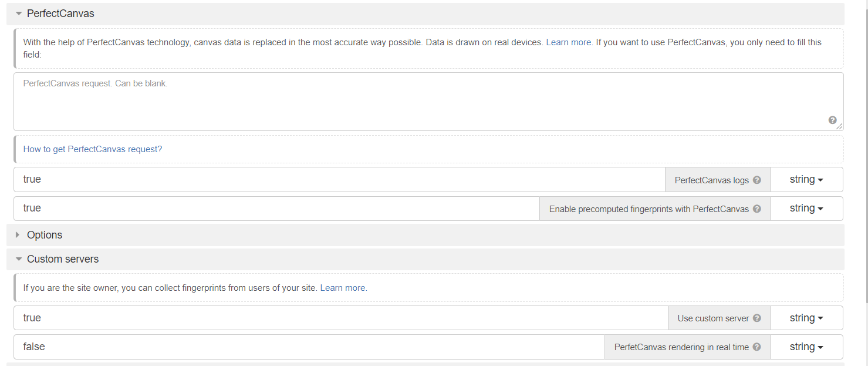Expand the Options section
Screen dimensions: 868x366
click(18, 235)
